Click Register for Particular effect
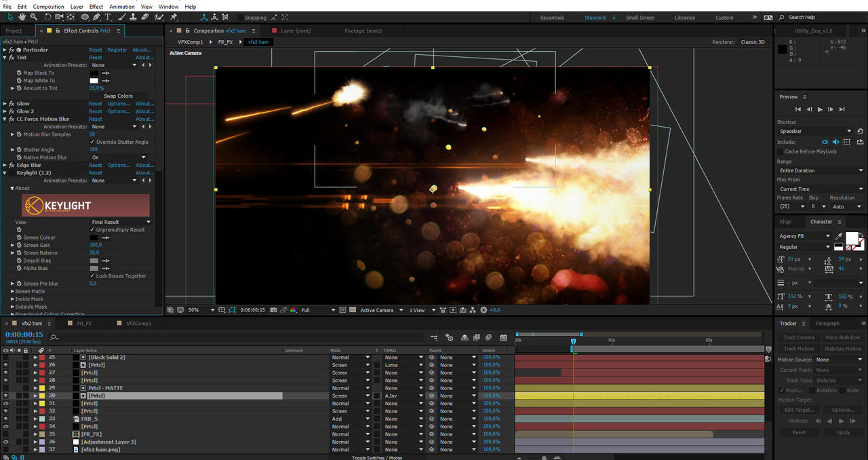 117,50
